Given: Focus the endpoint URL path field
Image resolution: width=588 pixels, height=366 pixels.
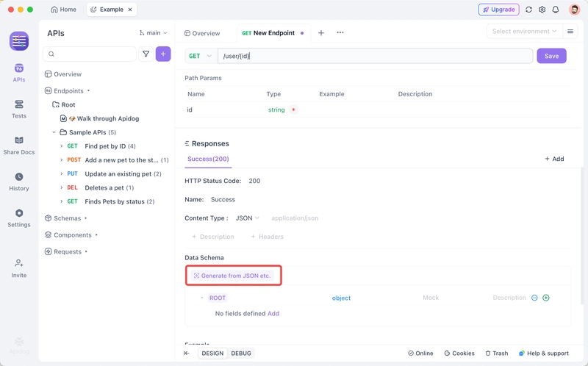Looking at the screenshot, I should [375, 56].
